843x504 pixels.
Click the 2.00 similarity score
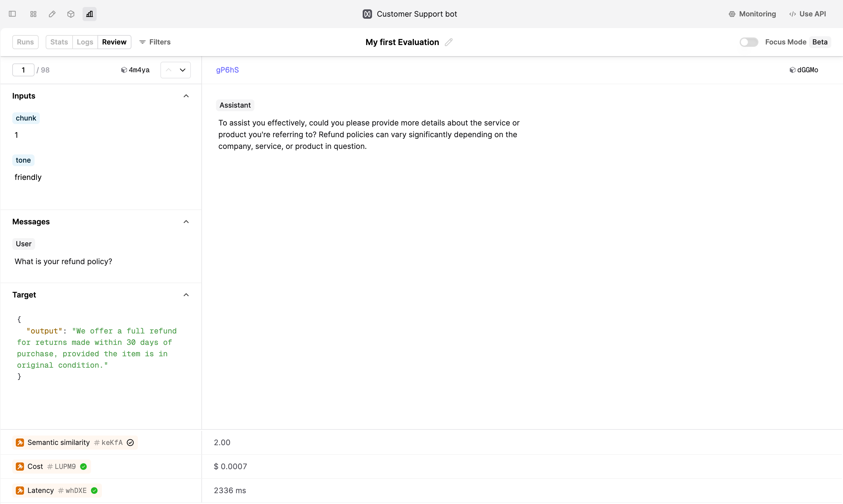(222, 443)
